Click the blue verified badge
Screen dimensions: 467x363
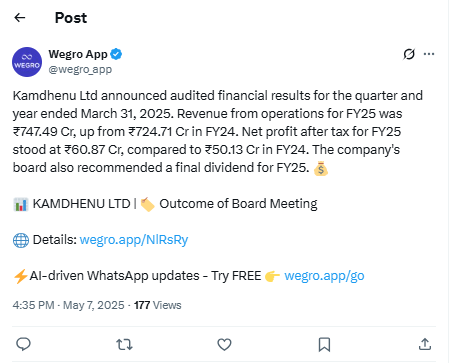tap(116, 54)
